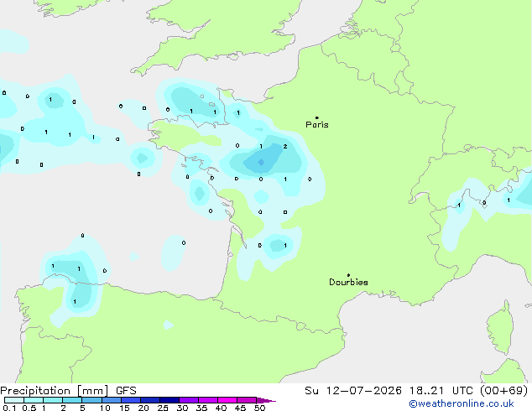The width and height of the screenshot is (532, 411).
Task: Pick the 5–10 mm legend swatch
Action: [92, 400]
